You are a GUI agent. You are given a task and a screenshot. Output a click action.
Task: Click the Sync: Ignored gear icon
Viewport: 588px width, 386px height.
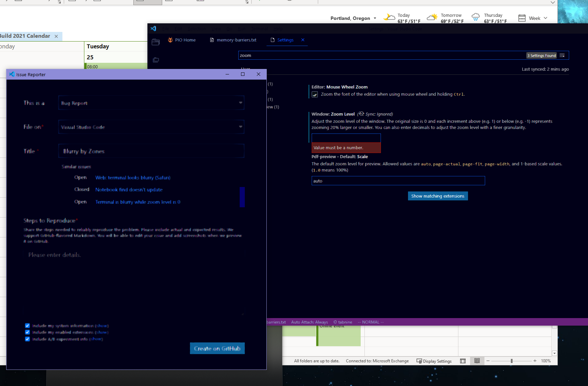pos(361,114)
